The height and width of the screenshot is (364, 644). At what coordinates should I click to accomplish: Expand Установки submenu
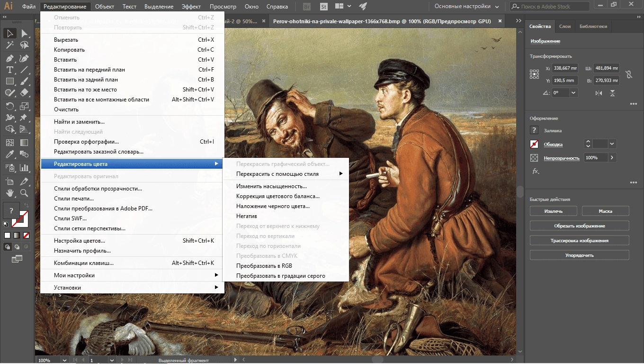coord(133,288)
